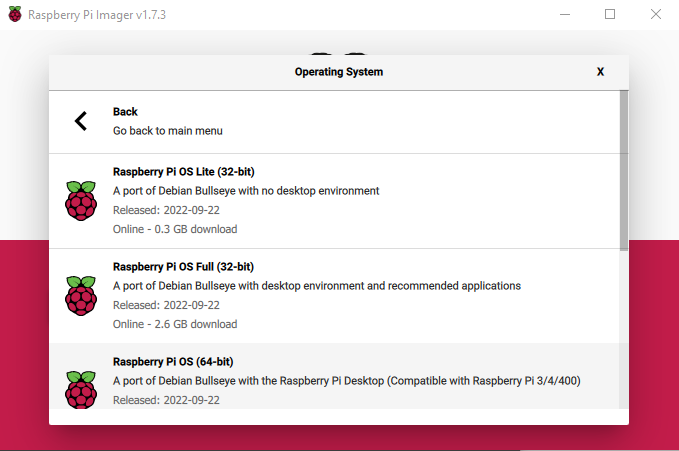Image resolution: width=679 pixels, height=451 pixels.
Task: Click 'Online - 2.6 GB download' text
Action: click(x=175, y=324)
